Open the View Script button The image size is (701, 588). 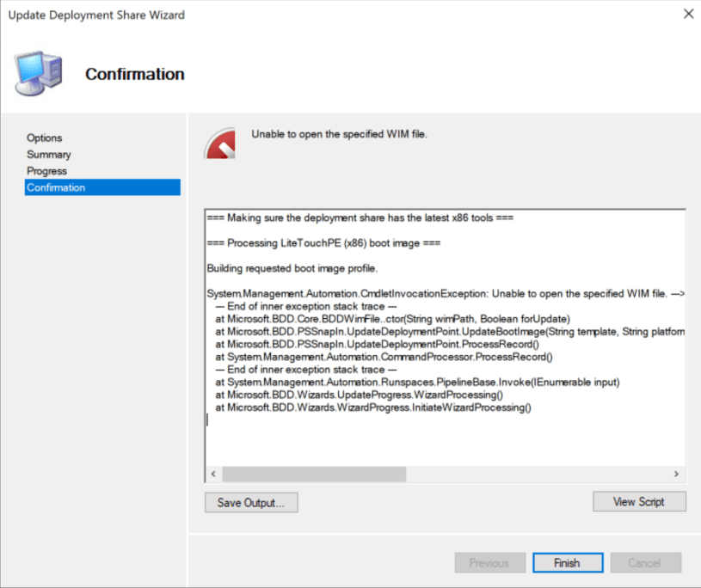tap(639, 502)
